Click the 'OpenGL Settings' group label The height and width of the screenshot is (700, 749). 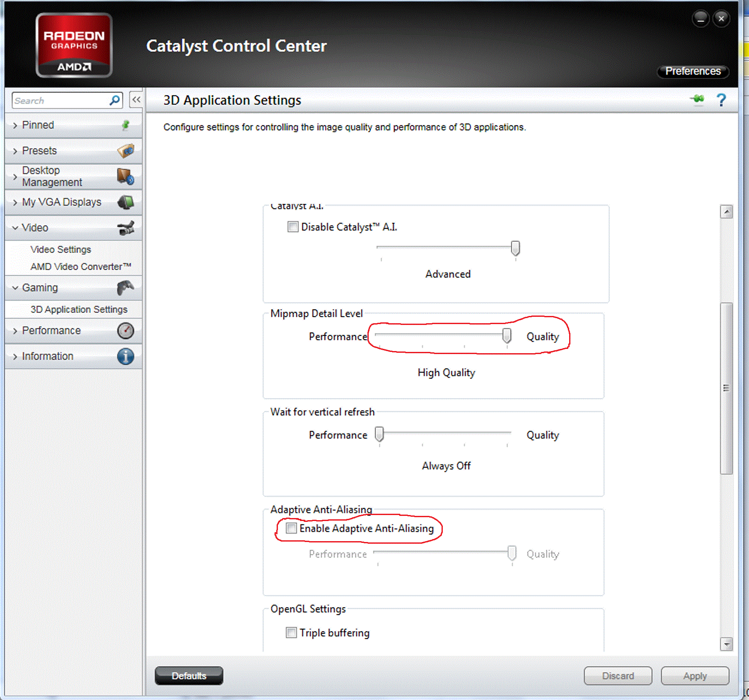click(x=308, y=609)
